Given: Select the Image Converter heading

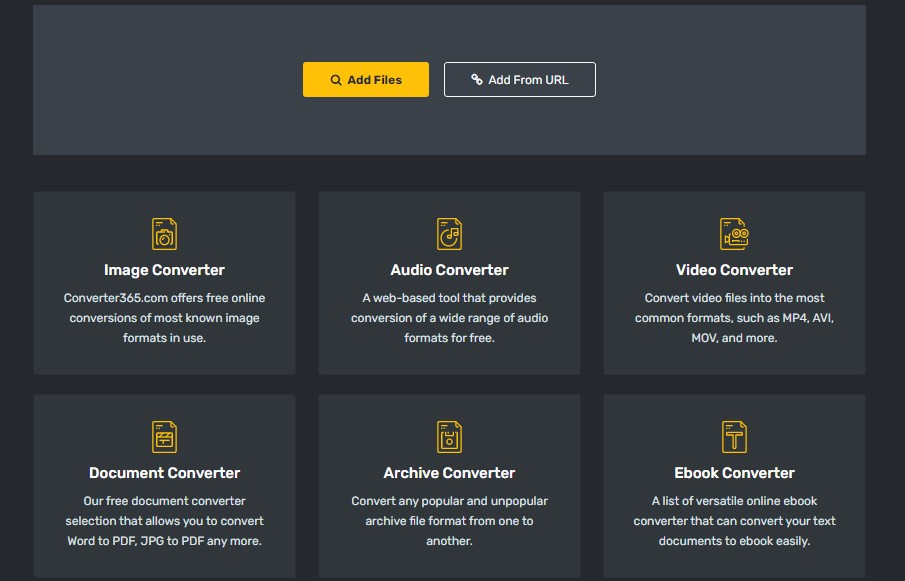Looking at the screenshot, I should 164,270.
